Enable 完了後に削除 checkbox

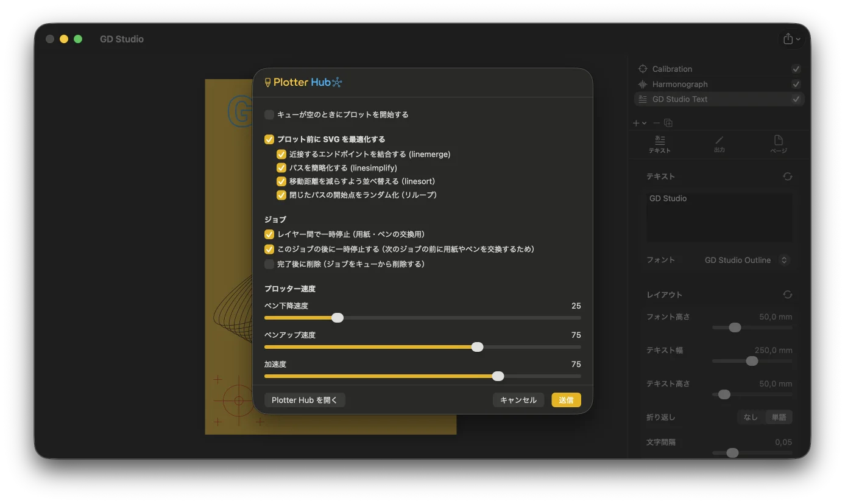(x=269, y=264)
